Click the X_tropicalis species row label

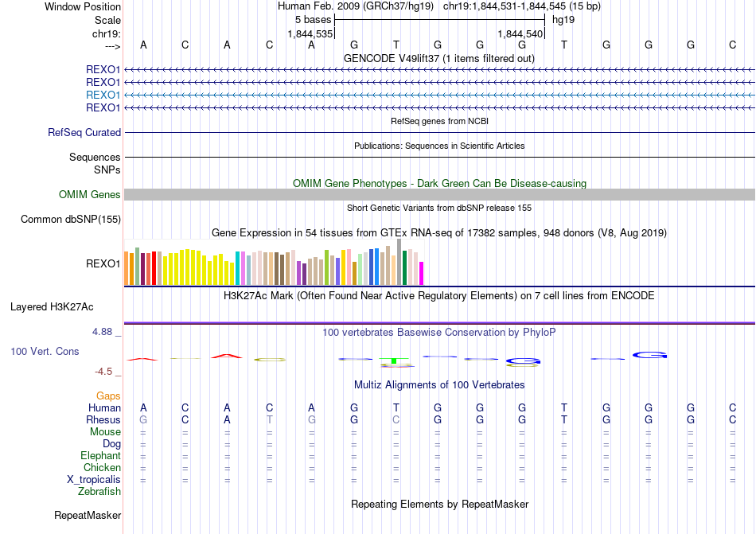click(94, 480)
